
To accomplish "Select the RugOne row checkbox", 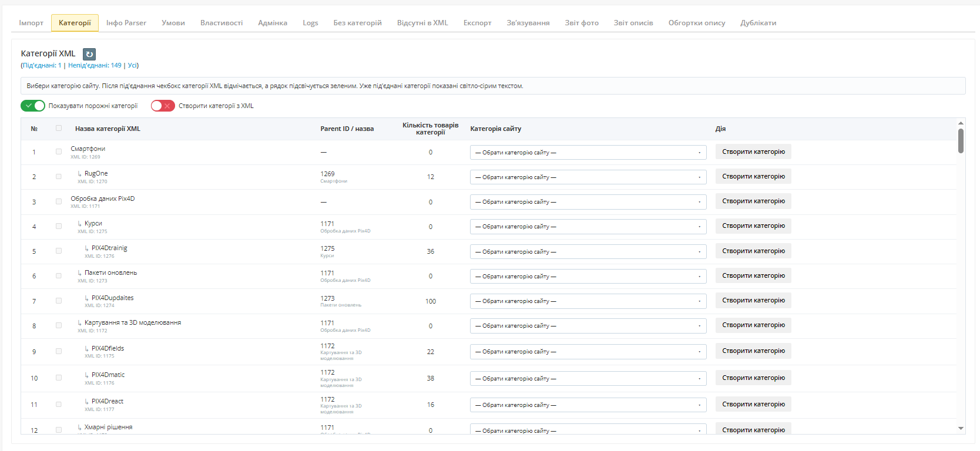I will click(x=59, y=176).
